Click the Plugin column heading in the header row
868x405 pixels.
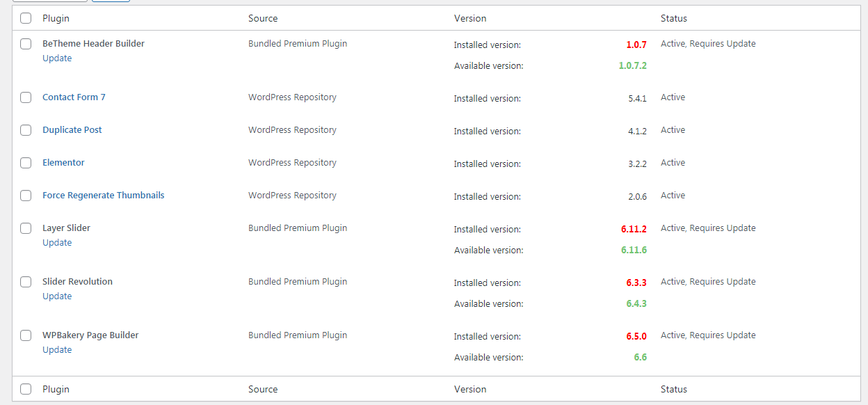(x=56, y=18)
